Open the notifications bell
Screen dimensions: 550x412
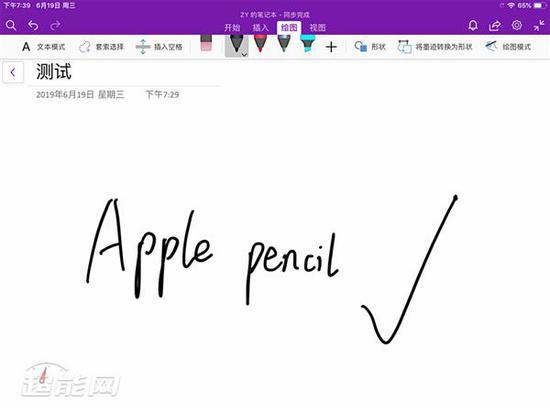click(473, 26)
